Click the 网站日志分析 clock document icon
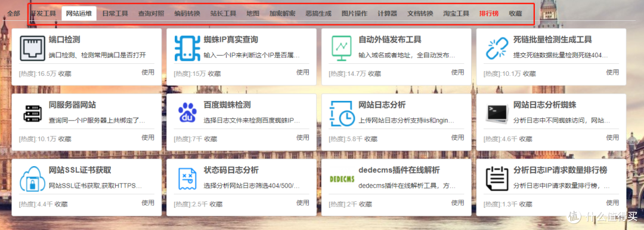Screen dimensions: 644x230 pyautogui.click(x=342, y=113)
